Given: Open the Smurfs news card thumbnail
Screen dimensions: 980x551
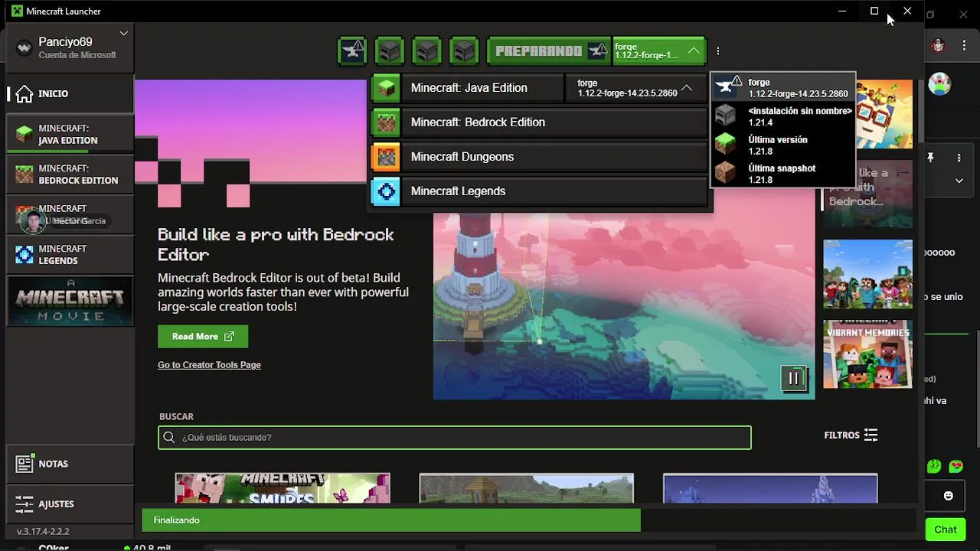Looking at the screenshot, I should (283, 488).
